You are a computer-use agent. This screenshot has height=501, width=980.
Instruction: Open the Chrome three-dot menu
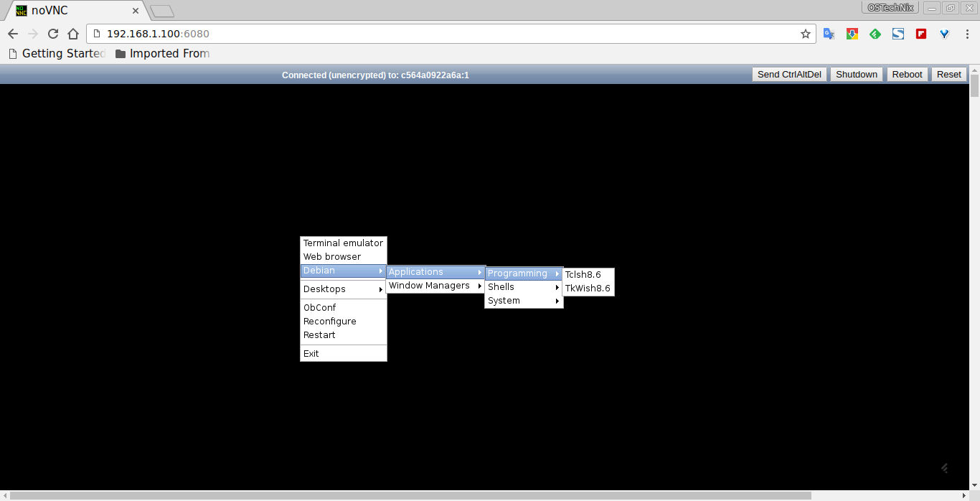coord(967,34)
